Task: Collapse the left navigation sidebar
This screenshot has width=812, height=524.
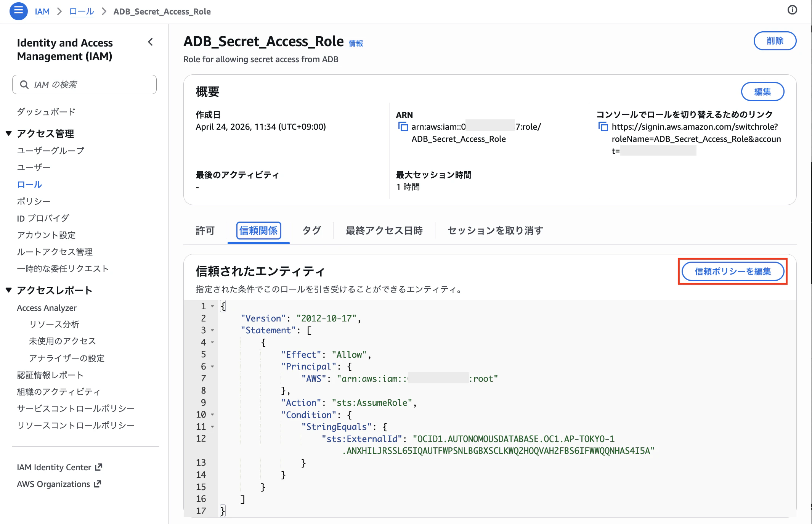Action: coord(150,42)
